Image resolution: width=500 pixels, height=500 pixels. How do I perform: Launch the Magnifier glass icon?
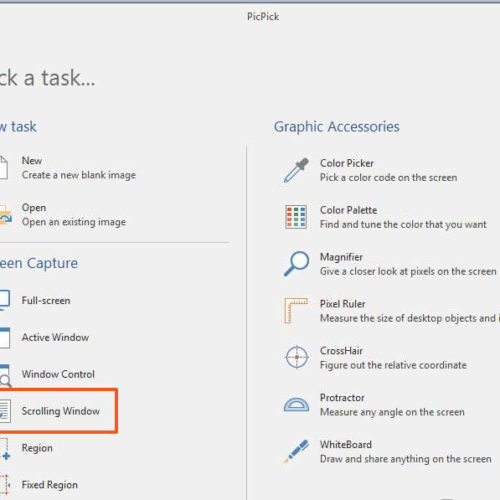pos(296,264)
